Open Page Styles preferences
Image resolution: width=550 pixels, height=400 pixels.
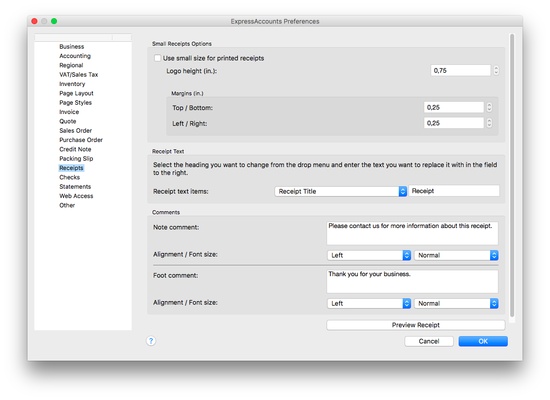tap(75, 102)
